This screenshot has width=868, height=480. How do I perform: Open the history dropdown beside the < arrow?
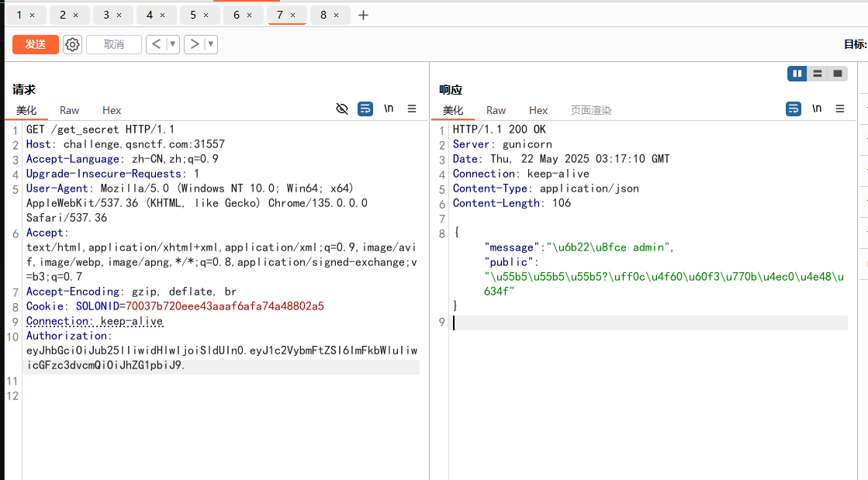pos(173,44)
